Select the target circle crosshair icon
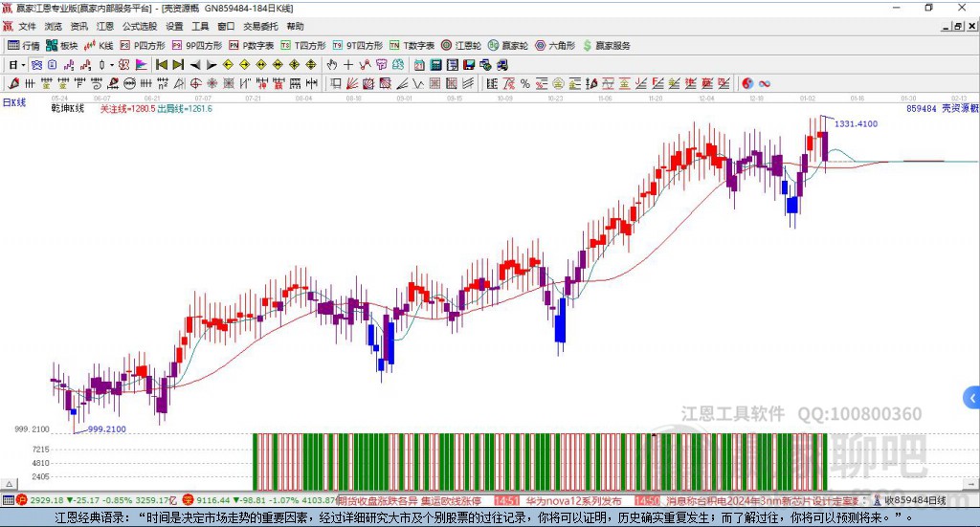 pos(195,83)
